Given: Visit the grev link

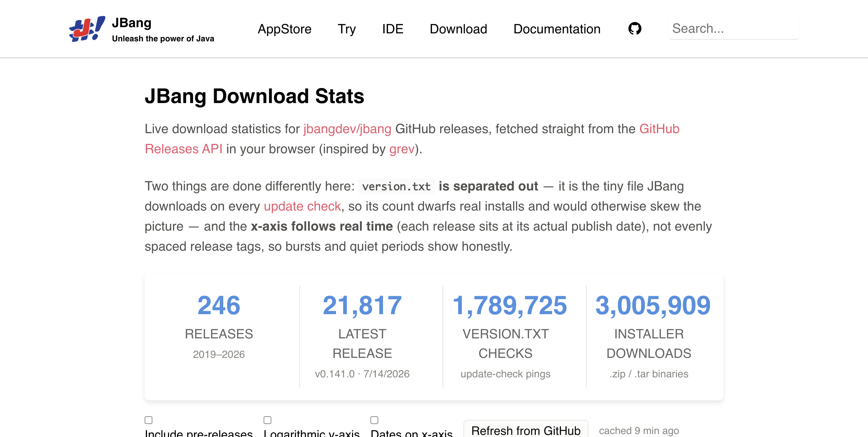Looking at the screenshot, I should (402, 149).
